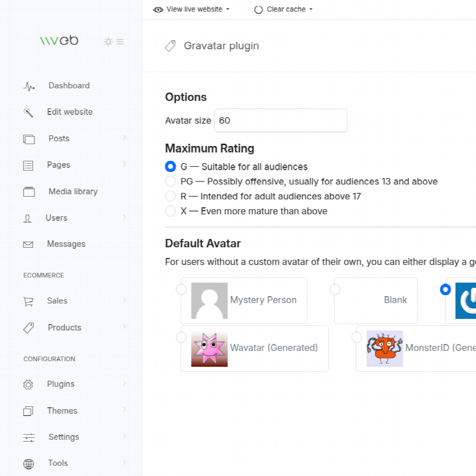Go to Settings in the sidebar
Viewport: 476px width, 476px height.
63,437
